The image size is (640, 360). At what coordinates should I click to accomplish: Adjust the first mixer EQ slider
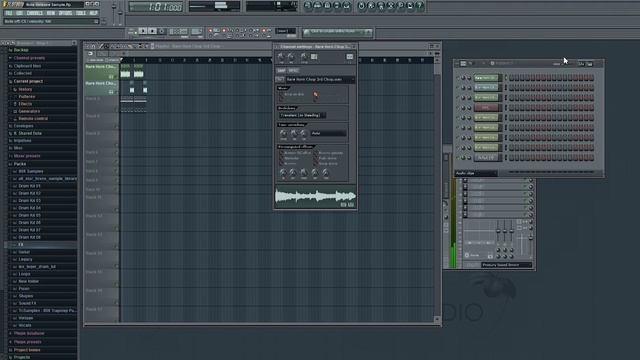(498, 231)
